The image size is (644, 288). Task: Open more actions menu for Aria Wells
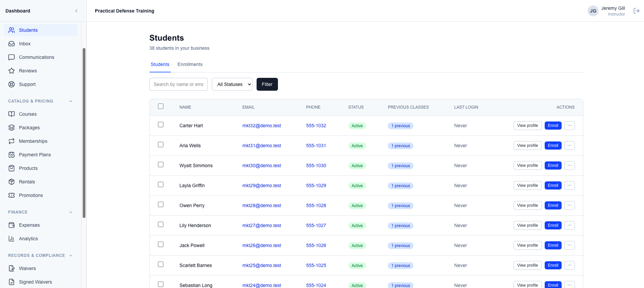coord(569,146)
